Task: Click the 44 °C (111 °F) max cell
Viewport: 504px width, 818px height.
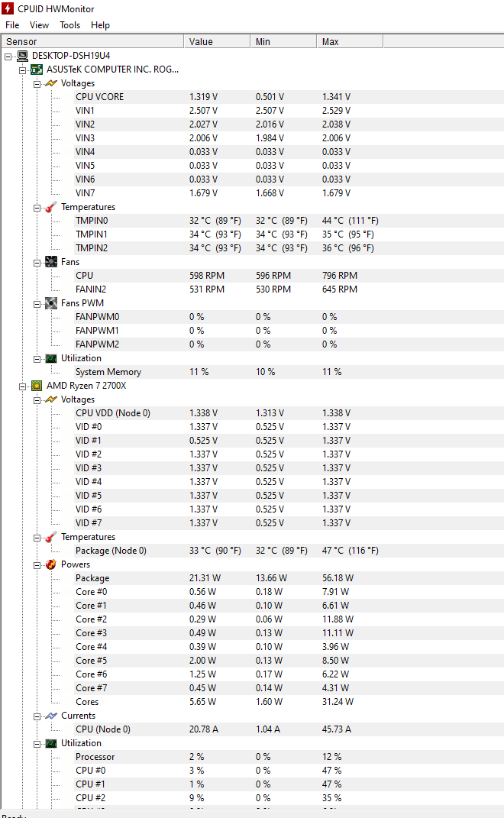Action: tap(350, 221)
